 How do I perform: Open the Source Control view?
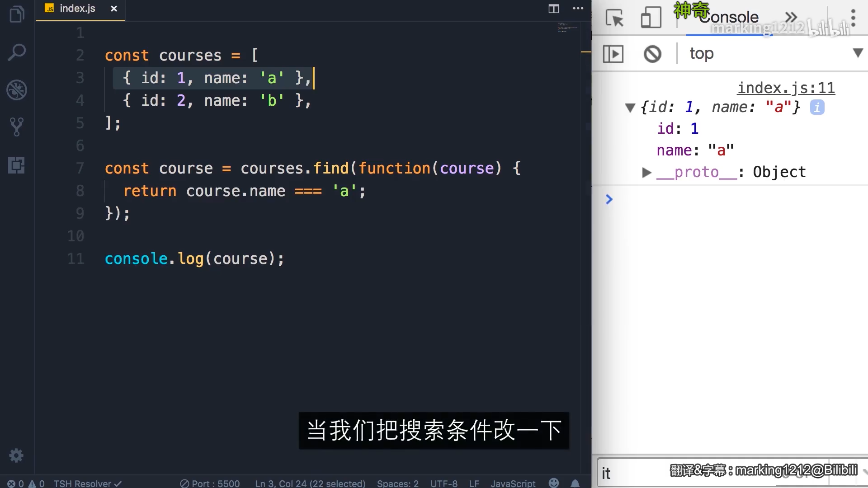[17, 127]
